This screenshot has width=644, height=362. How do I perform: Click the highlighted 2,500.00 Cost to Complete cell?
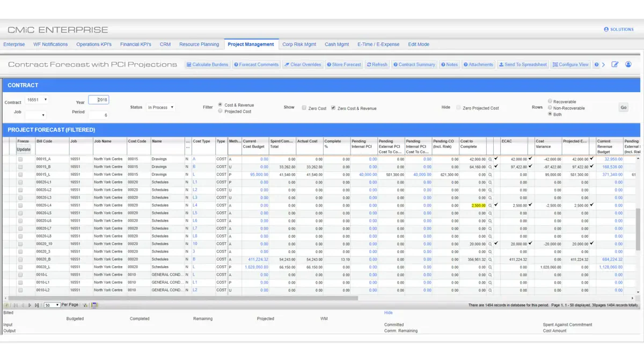pos(479,205)
